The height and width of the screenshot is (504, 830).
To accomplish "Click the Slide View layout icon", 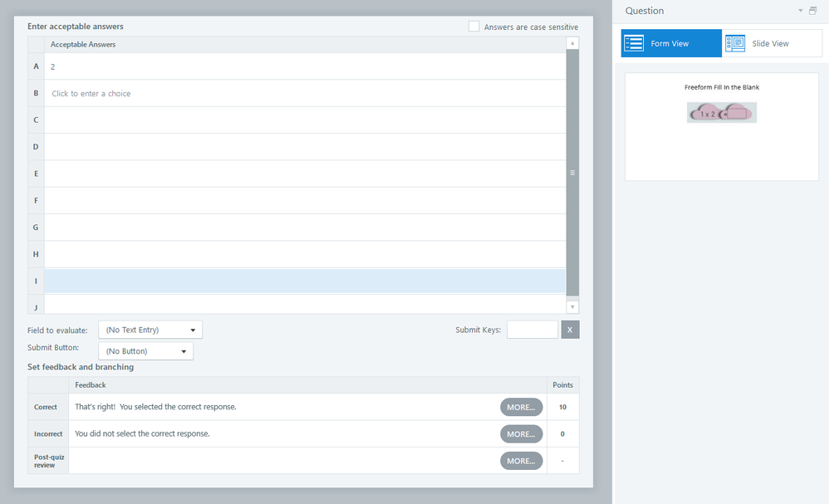I will (x=735, y=43).
